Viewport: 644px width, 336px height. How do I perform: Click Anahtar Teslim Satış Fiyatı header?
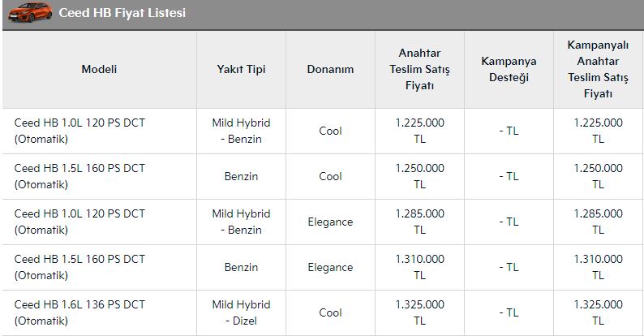click(419, 69)
